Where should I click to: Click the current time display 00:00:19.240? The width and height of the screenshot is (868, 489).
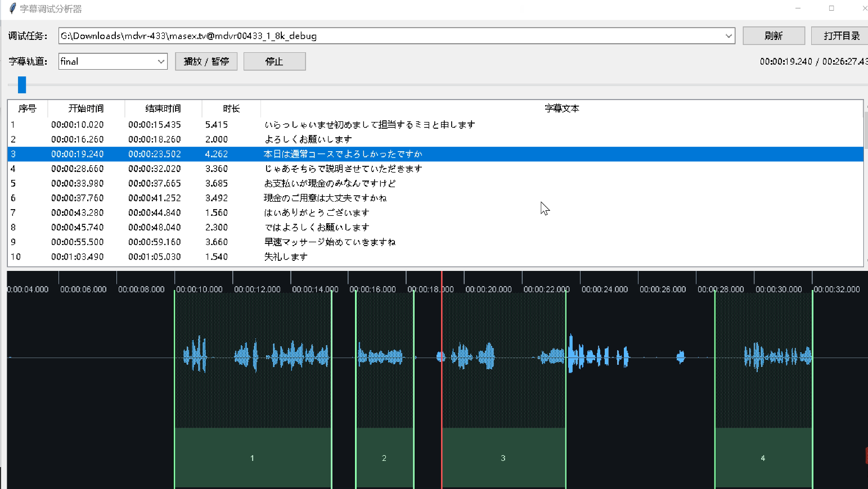click(x=786, y=61)
